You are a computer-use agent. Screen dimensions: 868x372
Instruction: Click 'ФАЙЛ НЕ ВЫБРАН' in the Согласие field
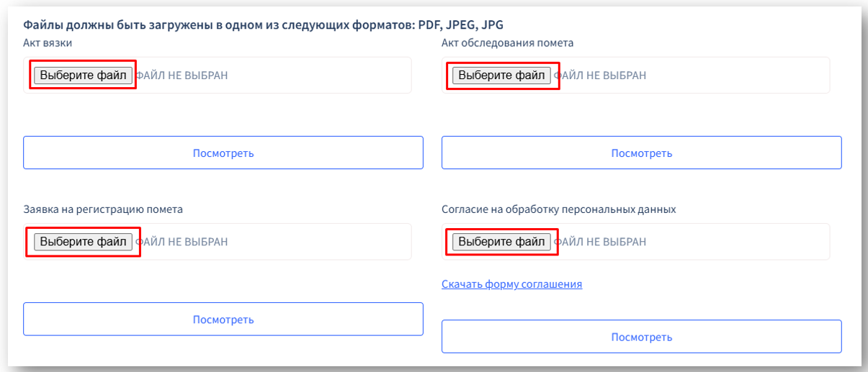coord(601,242)
